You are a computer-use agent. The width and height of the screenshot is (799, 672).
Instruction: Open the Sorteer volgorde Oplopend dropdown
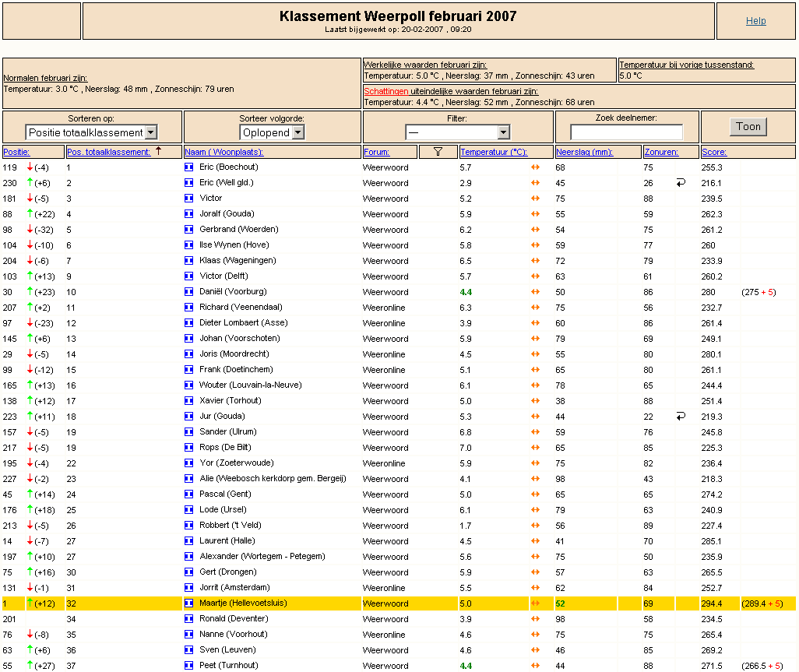272,132
